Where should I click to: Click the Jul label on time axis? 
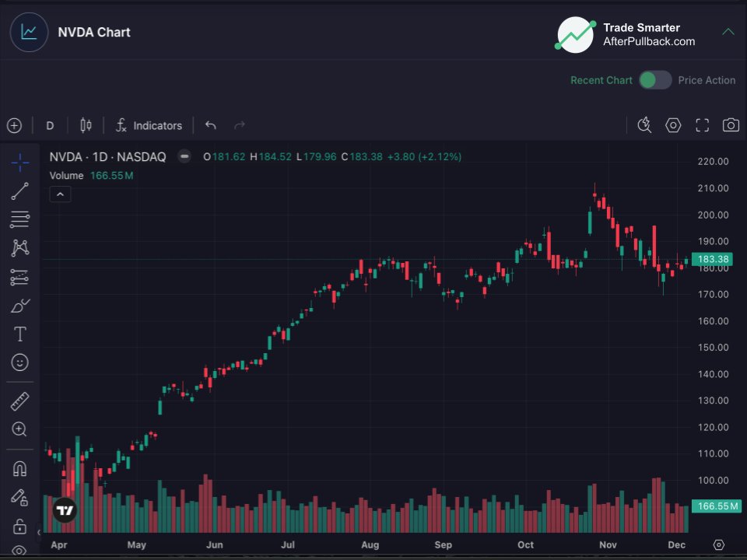(288, 544)
